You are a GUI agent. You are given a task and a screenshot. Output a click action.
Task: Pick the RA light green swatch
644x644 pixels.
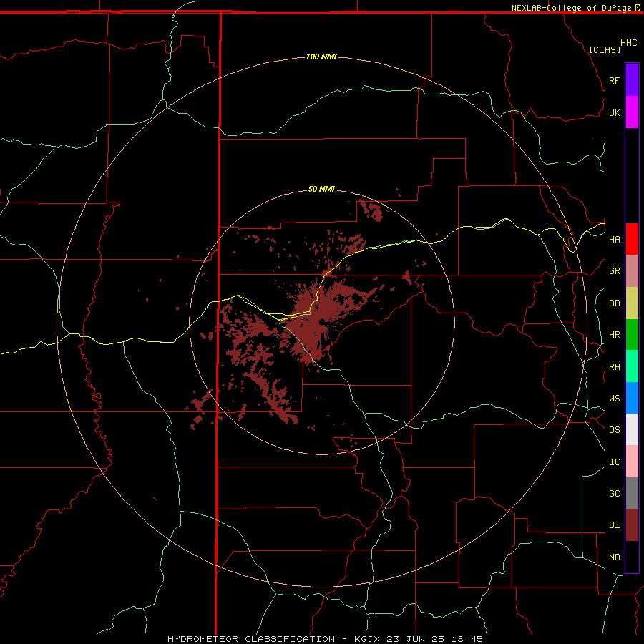632,366
